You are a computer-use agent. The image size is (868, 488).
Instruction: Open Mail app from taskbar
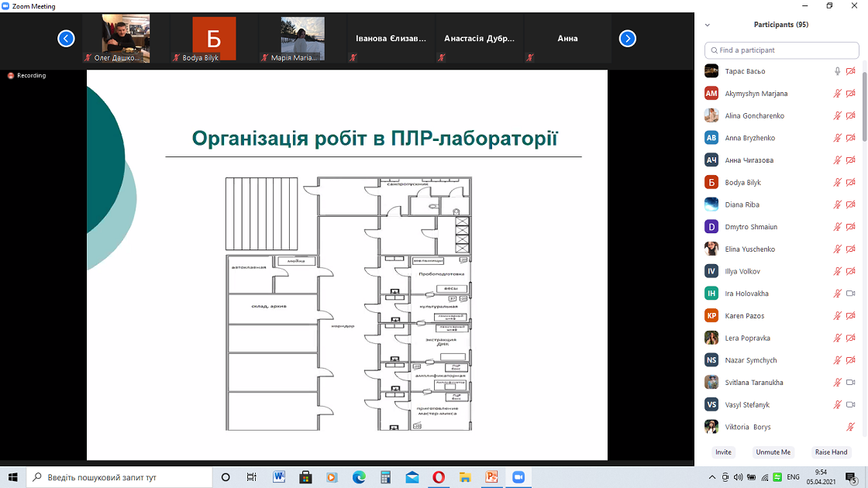coord(412,477)
